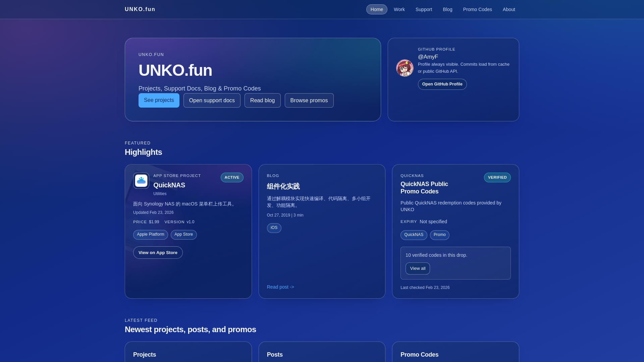Click the Promo Codes feed card heading
Image resolution: width=644 pixels, height=362 pixels.
coord(420,355)
